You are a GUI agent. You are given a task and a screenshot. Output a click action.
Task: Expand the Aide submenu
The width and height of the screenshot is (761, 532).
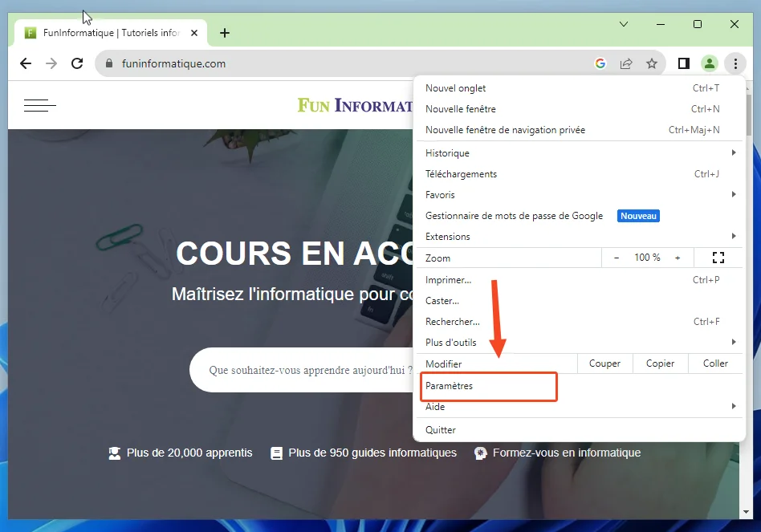(578, 407)
